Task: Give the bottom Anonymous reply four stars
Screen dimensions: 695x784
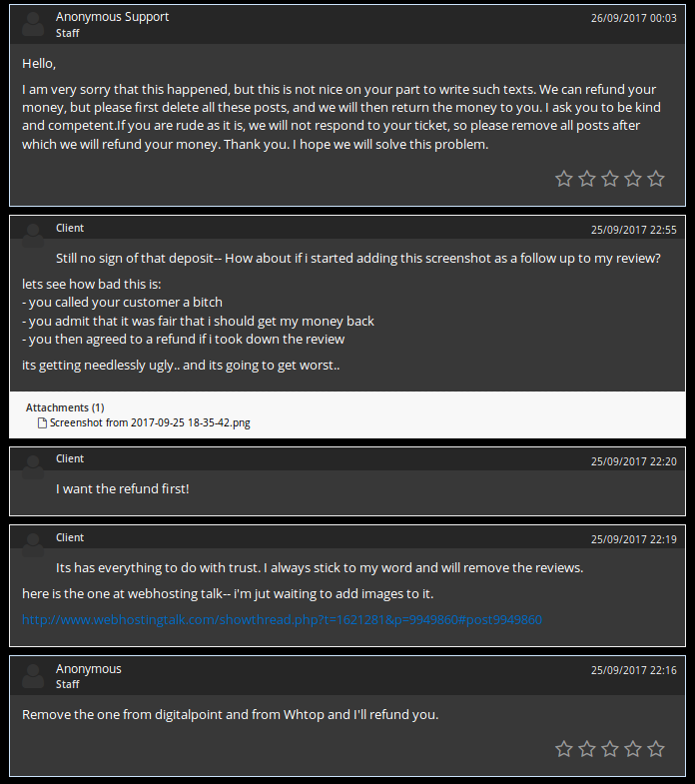Action: click(x=633, y=748)
